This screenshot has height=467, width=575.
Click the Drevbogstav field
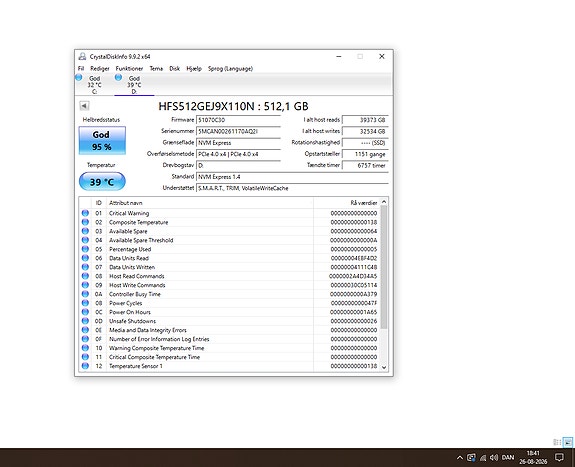click(x=238, y=165)
